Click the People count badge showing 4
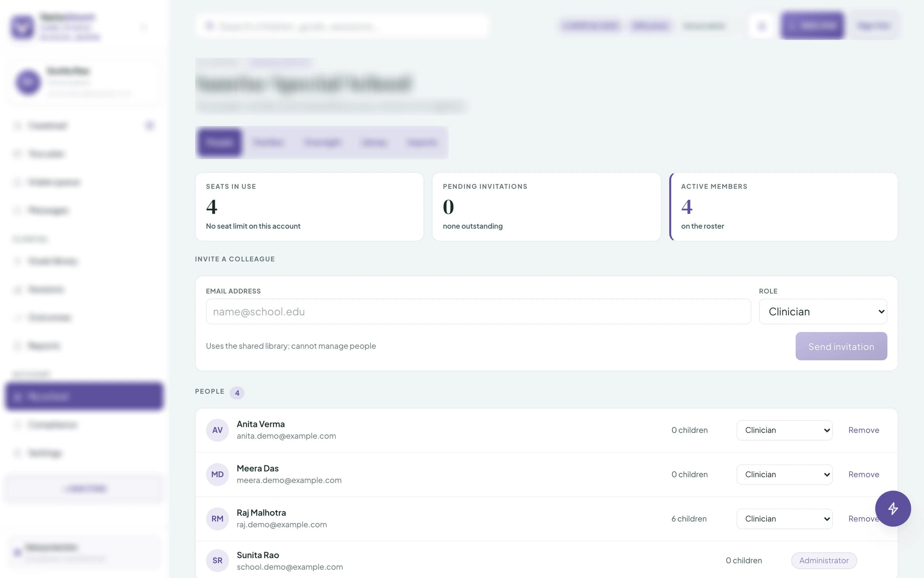Viewport: 924px width, 578px height. (x=237, y=393)
